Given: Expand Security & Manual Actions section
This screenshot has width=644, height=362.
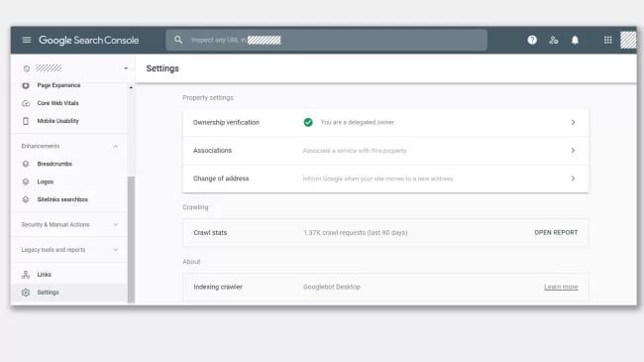Looking at the screenshot, I should point(115,224).
